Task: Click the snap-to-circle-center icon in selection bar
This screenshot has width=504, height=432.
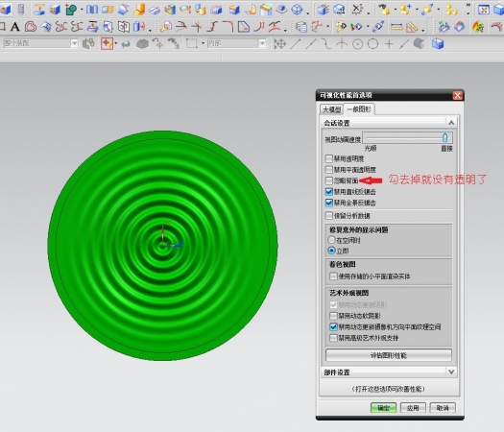Action: [x=357, y=44]
